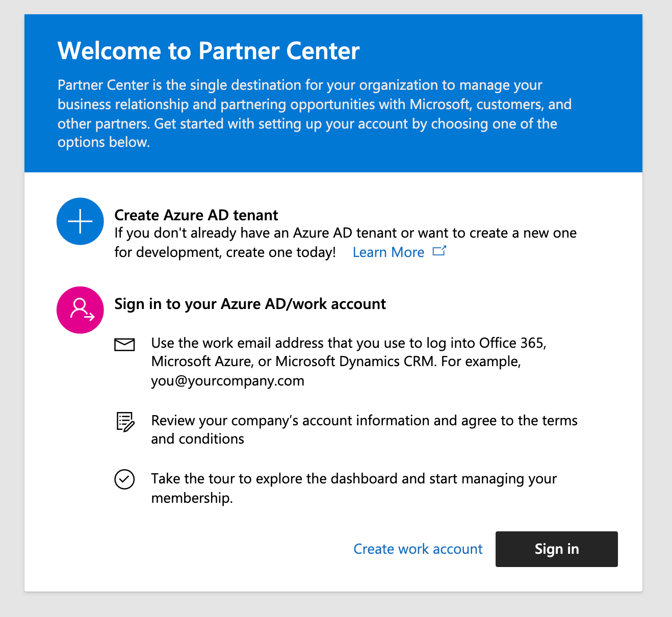Click the blue plus icon for creating a tenant
The width and height of the screenshot is (672, 617).
click(x=80, y=221)
